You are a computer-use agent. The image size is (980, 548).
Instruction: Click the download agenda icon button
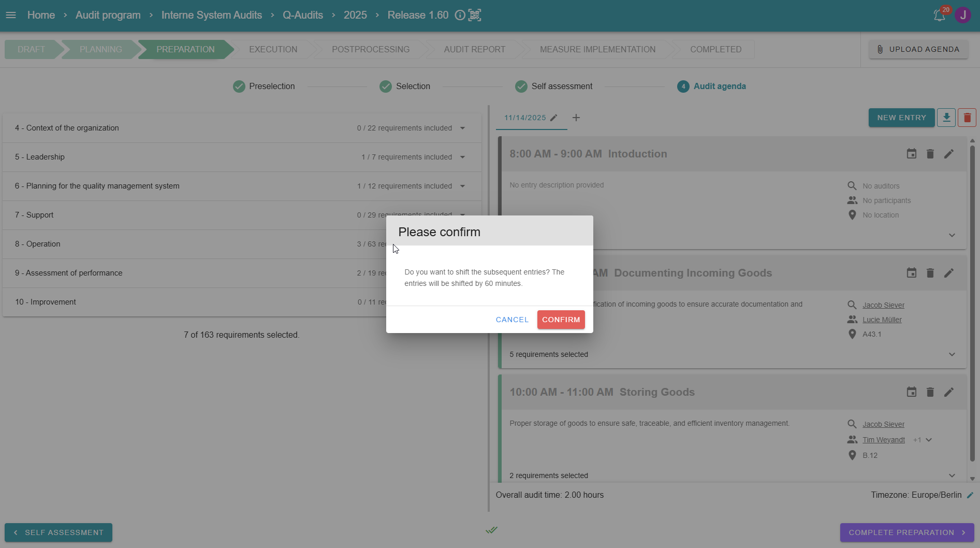click(946, 118)
